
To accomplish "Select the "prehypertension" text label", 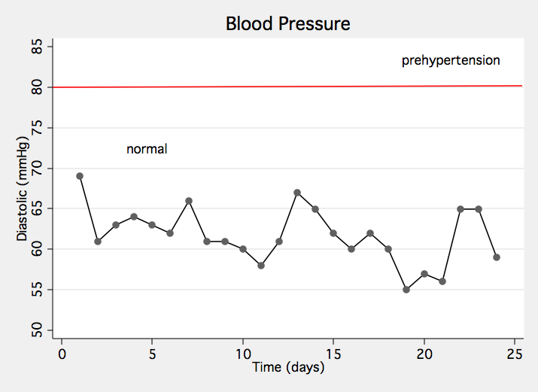I will (x=450, y=60).
